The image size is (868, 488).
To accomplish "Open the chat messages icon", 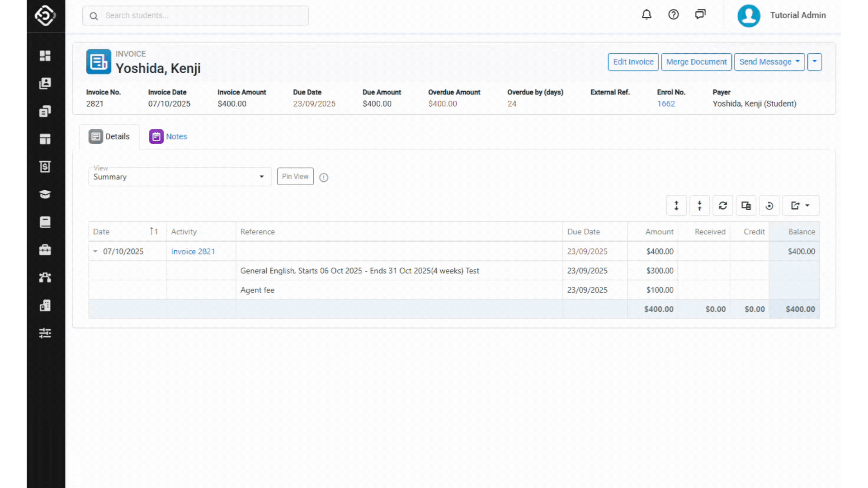I will tap(700, 15).
